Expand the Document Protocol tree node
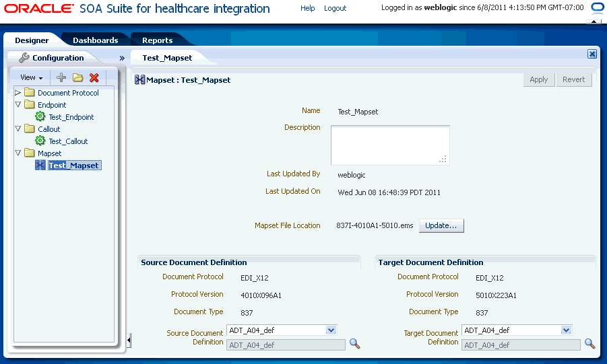The height and width of the screenshot is (364, 607). [18, 92]
